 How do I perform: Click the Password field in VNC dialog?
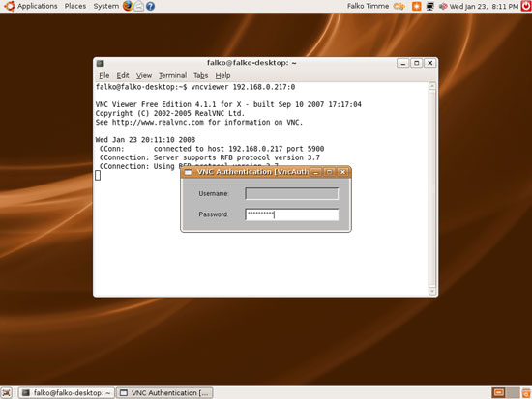click(292, 214)
